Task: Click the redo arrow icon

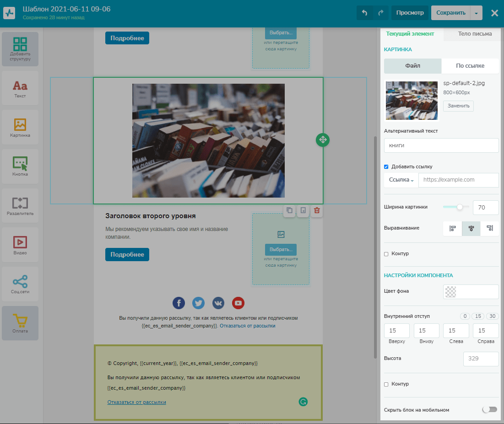Action: [x=380, y=13]
